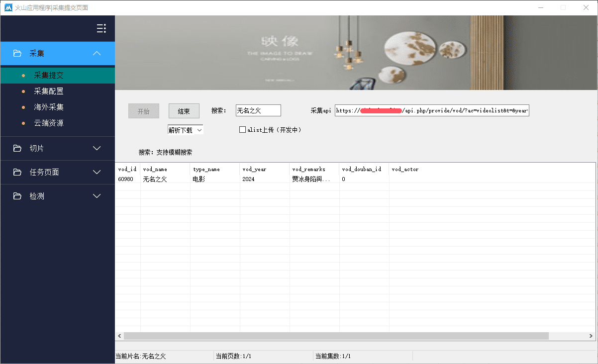Click the vod_name column header

(165, 169)
